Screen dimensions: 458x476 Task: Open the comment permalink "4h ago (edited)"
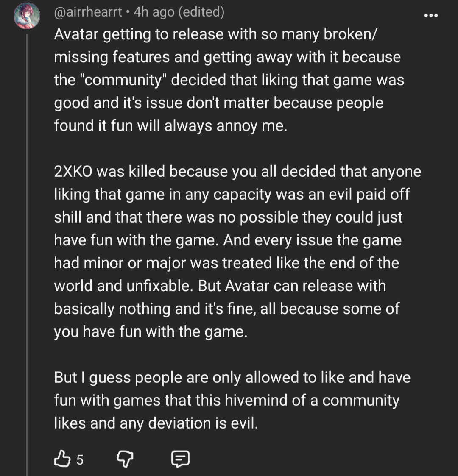(179, 12)
